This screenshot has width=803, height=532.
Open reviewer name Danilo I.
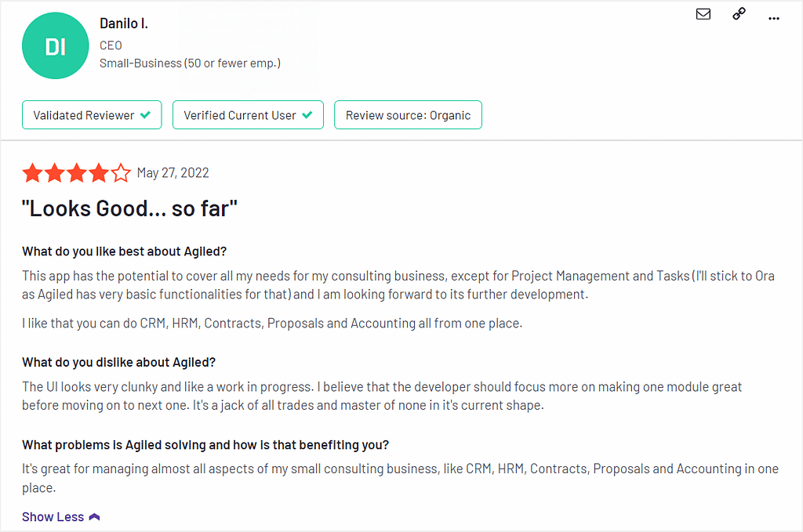123,24
